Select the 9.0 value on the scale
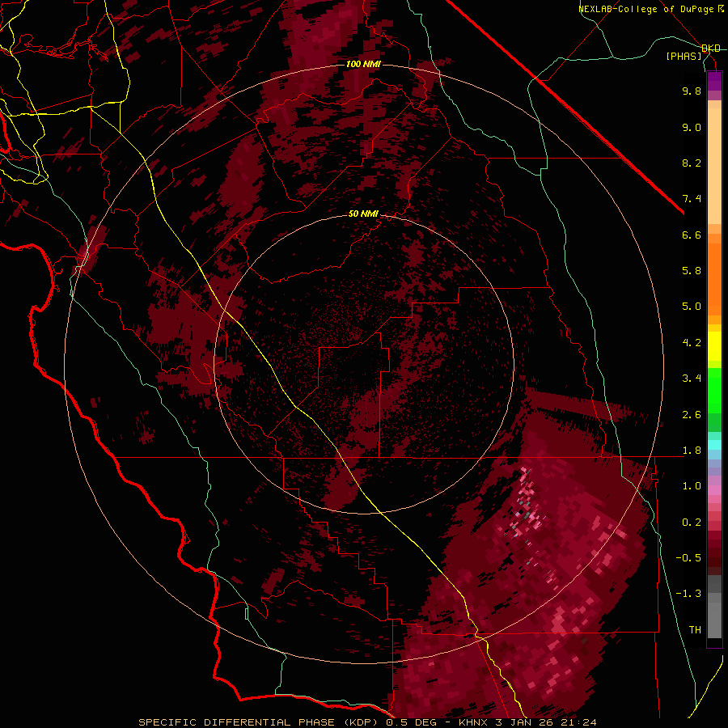The height and width of the screenshot is (728, 728). point(692,128)
